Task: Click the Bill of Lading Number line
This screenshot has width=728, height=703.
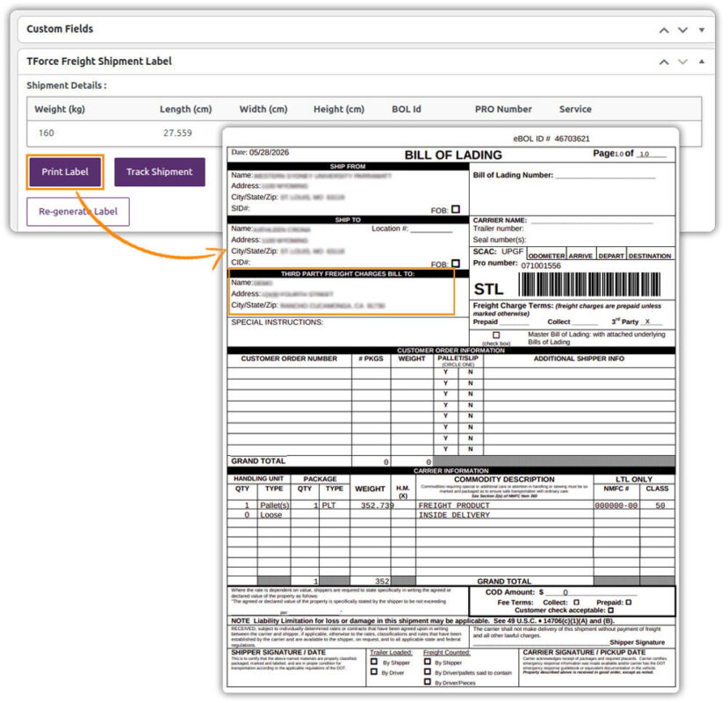Action: tap(605, 176)
